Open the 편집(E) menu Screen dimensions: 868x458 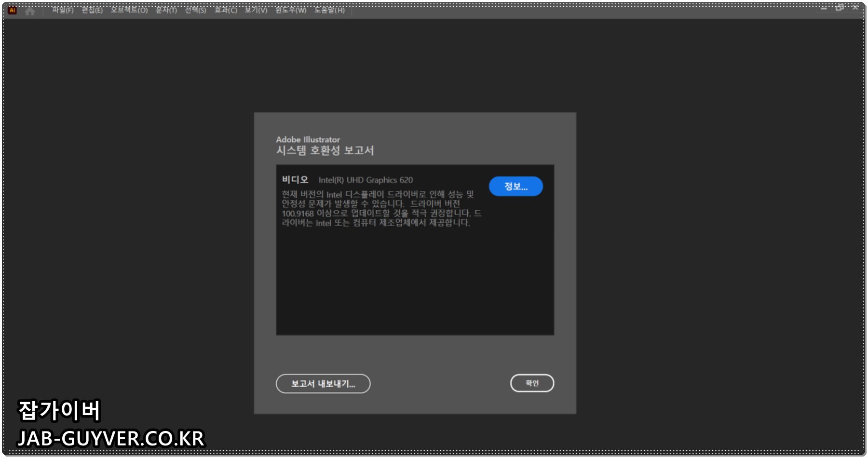(x=92, y=10)
